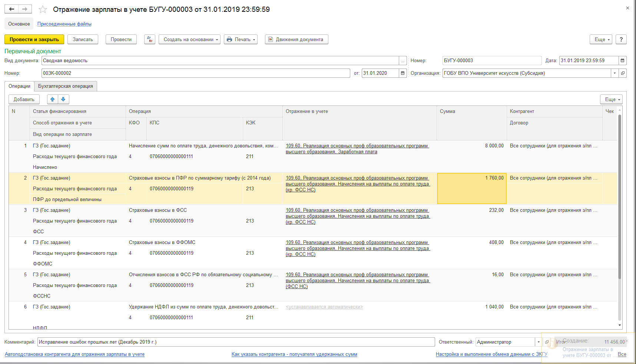Select the Сумма cell 1 040,00
The image size is (636, 364).
click(x=472, y=315)
